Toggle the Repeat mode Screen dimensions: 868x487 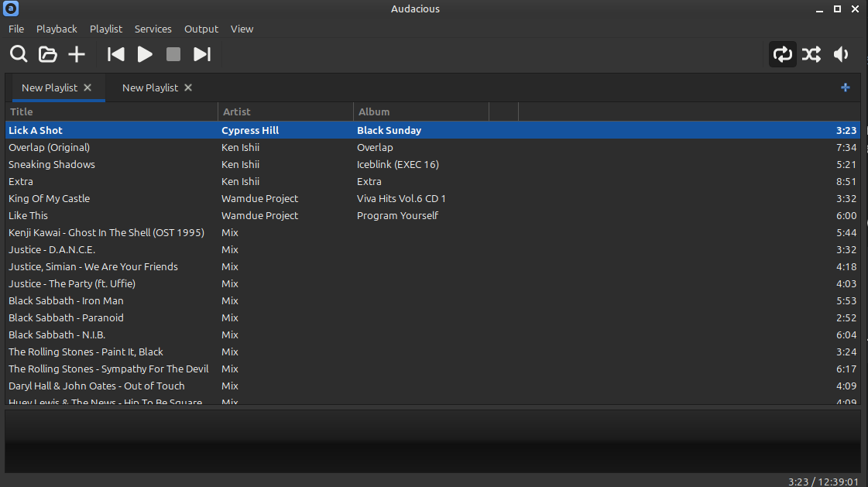coord(782,54)
